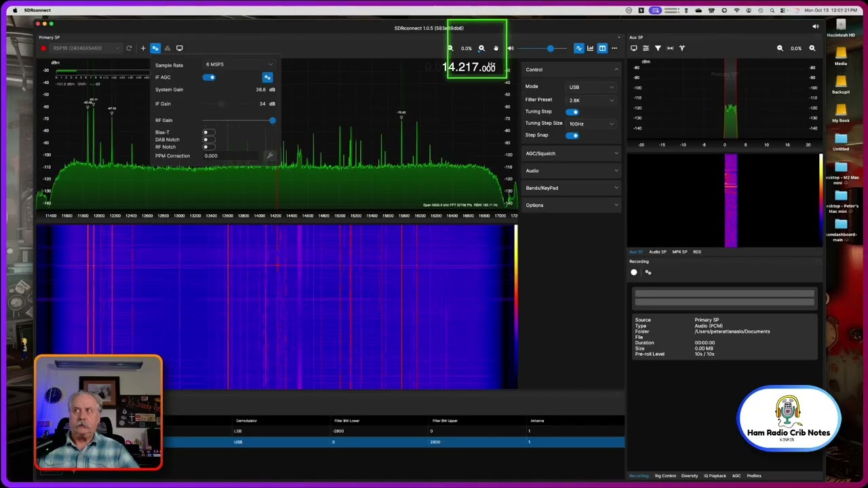
Task: Open the IF AGC settings gear button
Action: point(267,77)
